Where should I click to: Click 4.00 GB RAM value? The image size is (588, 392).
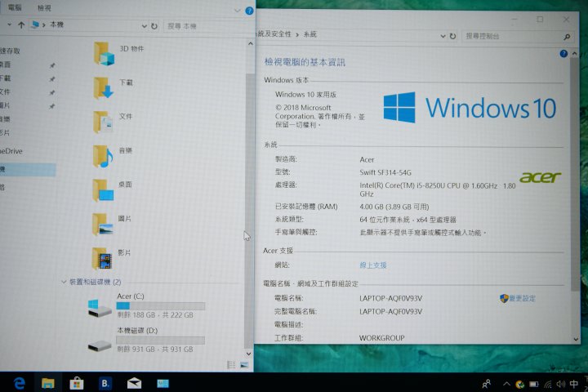click(x=394, y=207)
